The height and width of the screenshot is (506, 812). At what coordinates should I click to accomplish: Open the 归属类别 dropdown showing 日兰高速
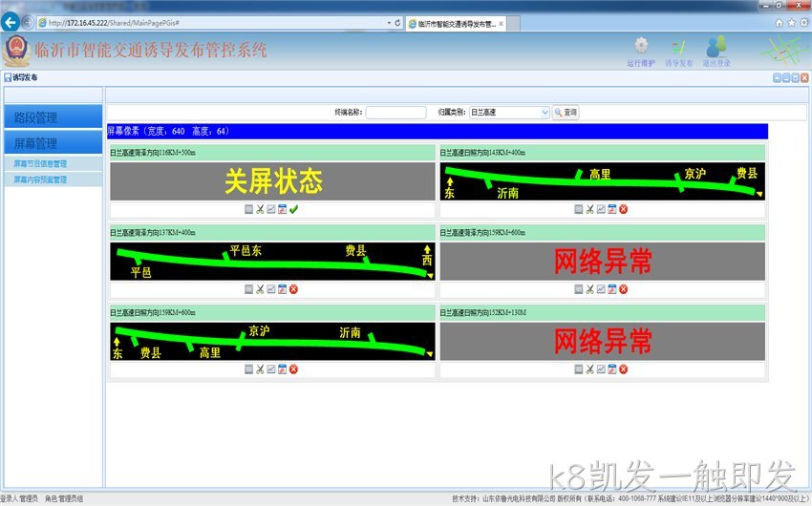pos(509,113)
